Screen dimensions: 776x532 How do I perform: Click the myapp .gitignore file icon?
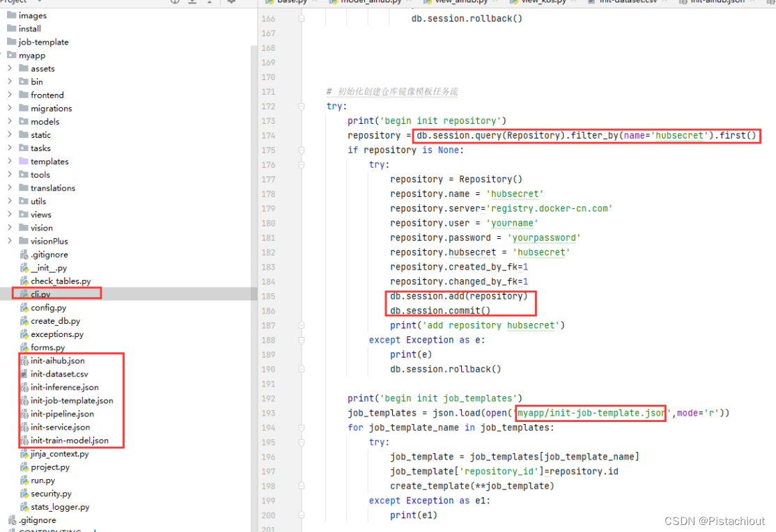24,254
